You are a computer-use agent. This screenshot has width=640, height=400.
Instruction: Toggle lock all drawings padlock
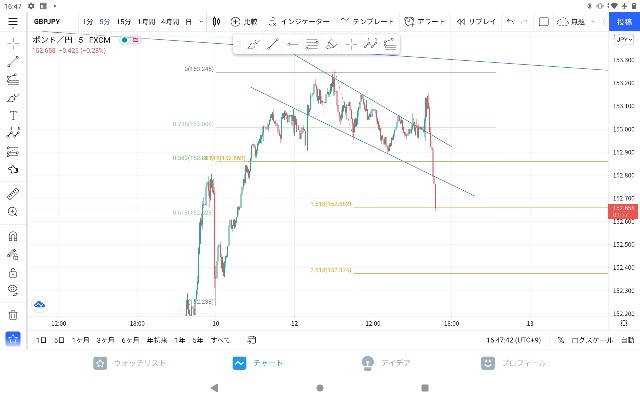(13, 273)
